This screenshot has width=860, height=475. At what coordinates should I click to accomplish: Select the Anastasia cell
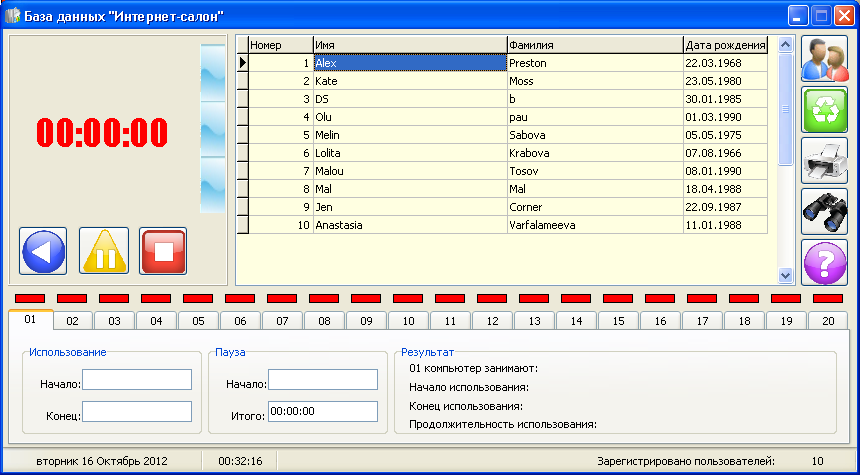point(410,225)
